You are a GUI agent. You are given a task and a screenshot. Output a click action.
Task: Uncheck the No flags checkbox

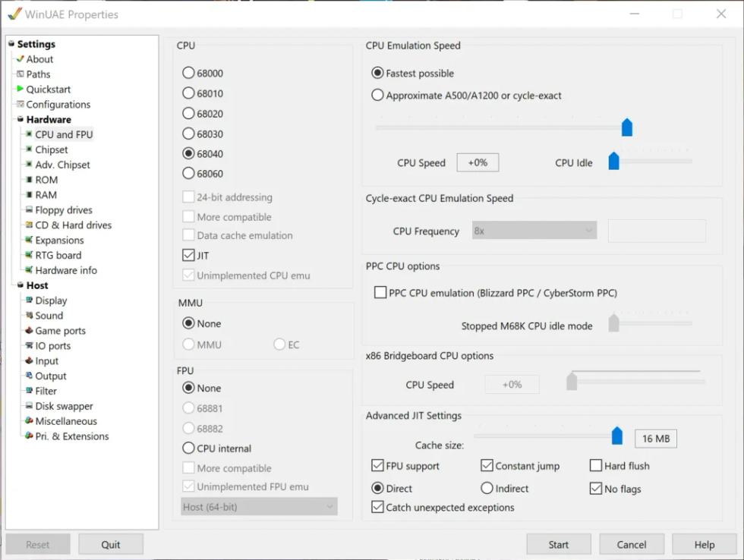[595, 488]
